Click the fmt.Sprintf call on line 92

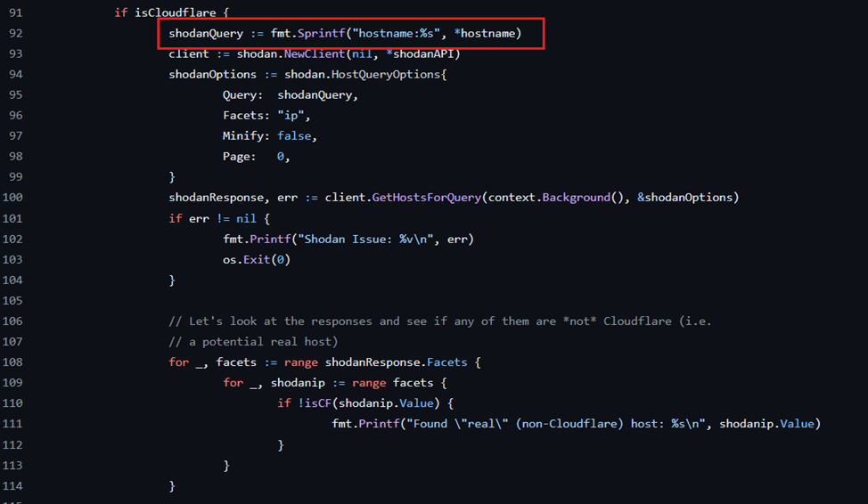tap(307, 33)
